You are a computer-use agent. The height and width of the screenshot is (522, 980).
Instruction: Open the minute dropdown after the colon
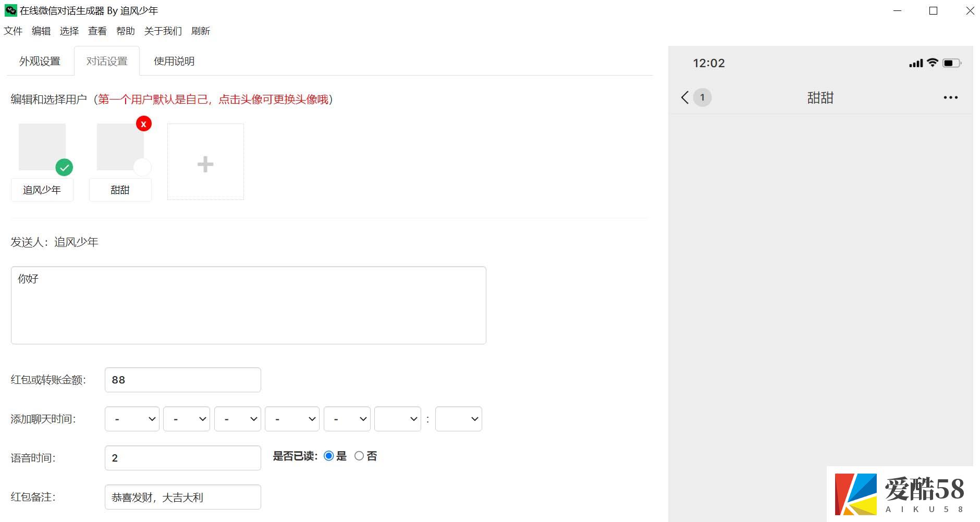(x=459, y=419)
